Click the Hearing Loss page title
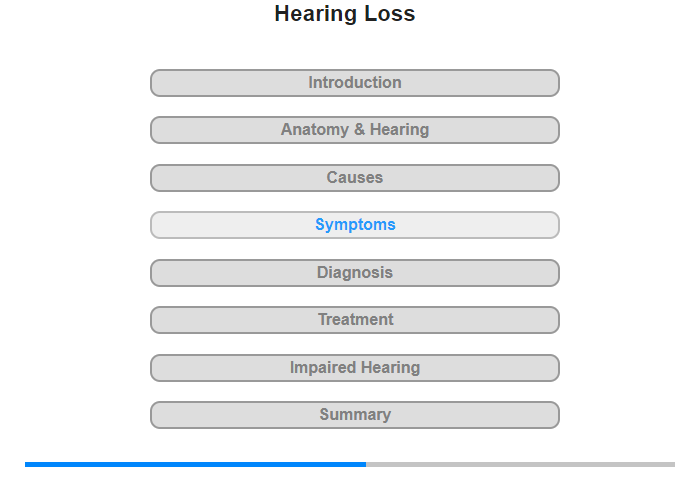This screenshot has width=700, height=480. [x=345, y=14]
